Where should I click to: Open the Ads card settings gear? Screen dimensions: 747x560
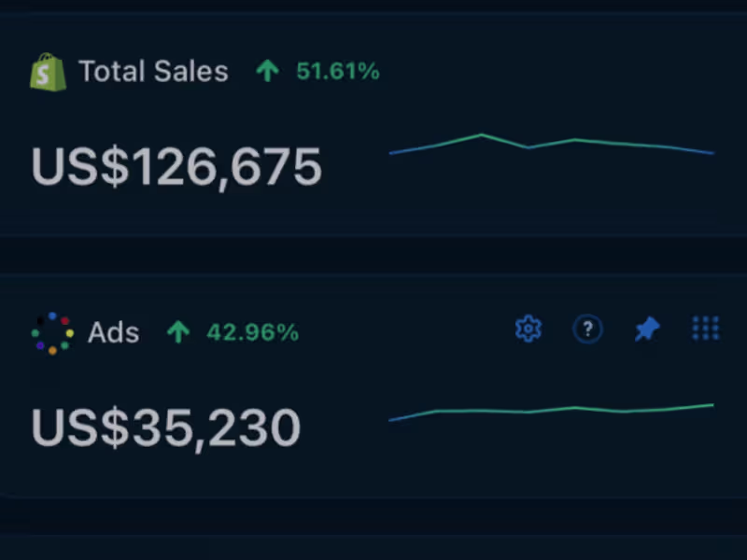529,329
